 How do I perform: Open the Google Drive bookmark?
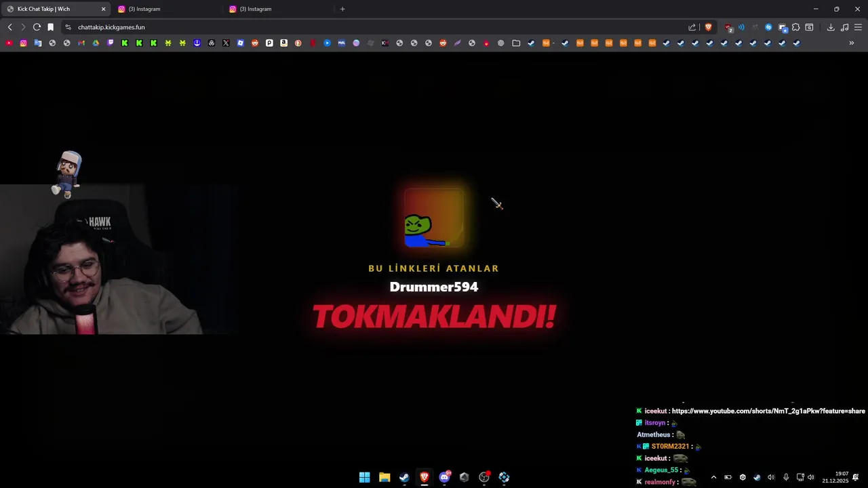96,43
